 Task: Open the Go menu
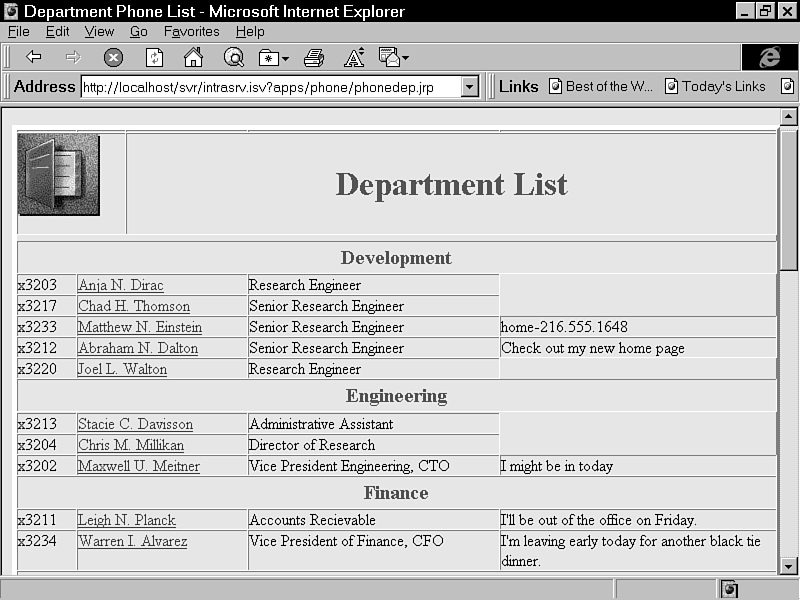click(138, 32)
